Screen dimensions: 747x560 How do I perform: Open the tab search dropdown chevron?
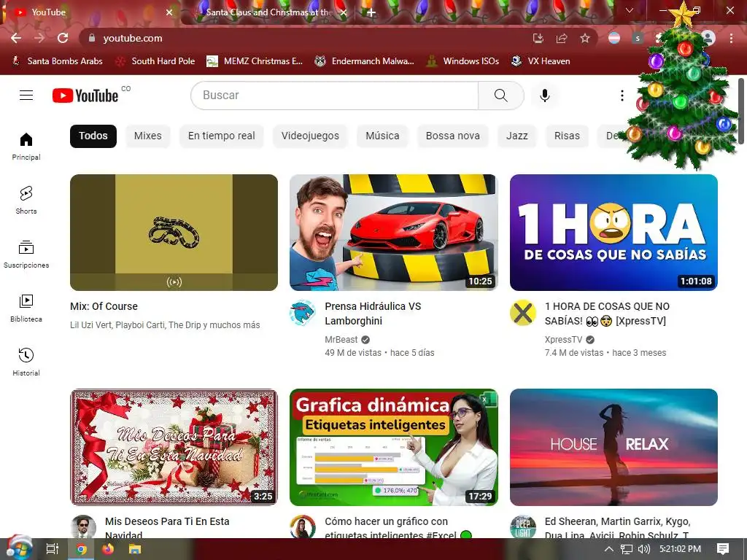pos(630,10)
